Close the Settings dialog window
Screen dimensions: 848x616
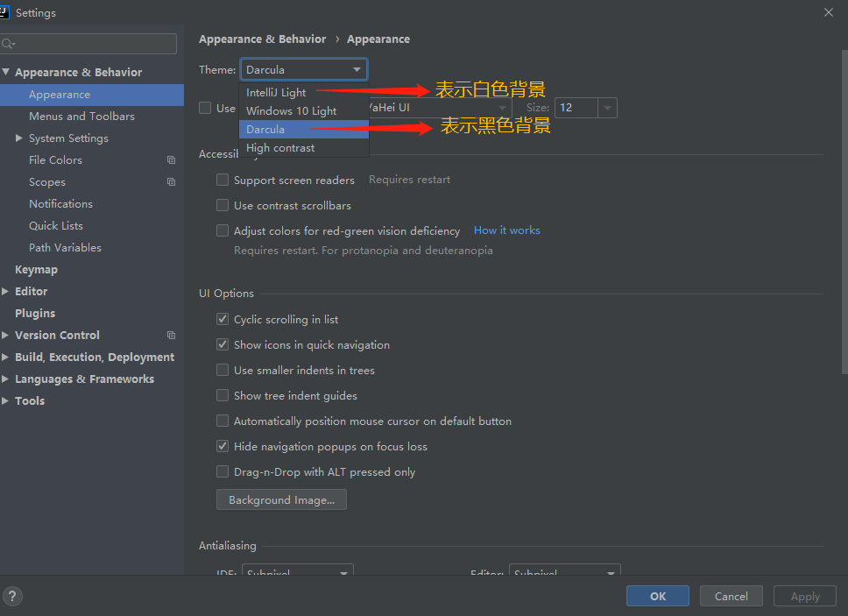(x=829, y=12)
